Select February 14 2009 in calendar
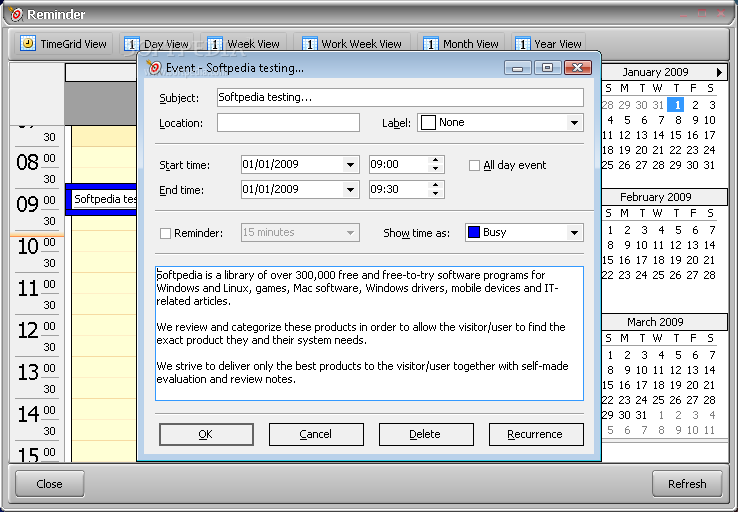The width and height of the screenshot is (738, 512). pos(709,245)
